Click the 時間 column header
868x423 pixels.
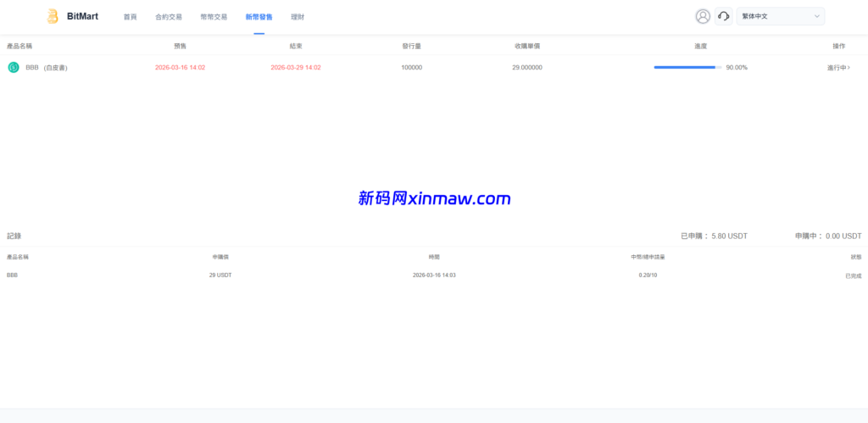click(x=434, y=257)
